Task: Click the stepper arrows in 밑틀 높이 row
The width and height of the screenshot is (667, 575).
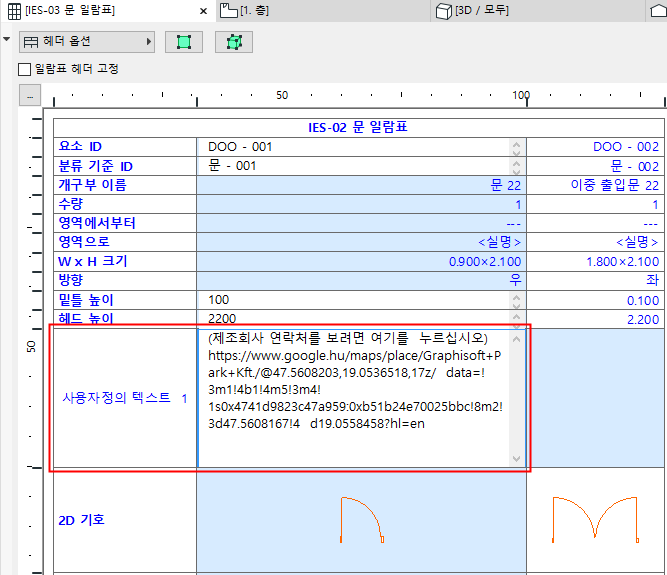Action: [x=516, y=301]
